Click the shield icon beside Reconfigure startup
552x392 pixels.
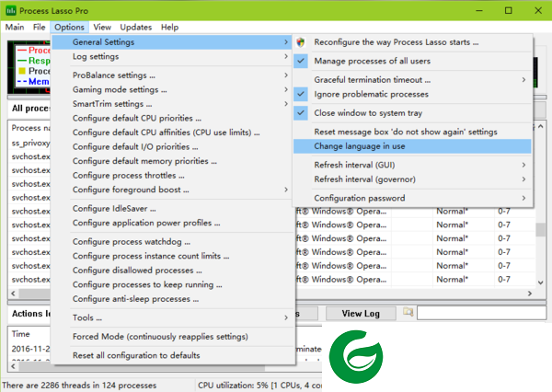(x=301, y=42)
